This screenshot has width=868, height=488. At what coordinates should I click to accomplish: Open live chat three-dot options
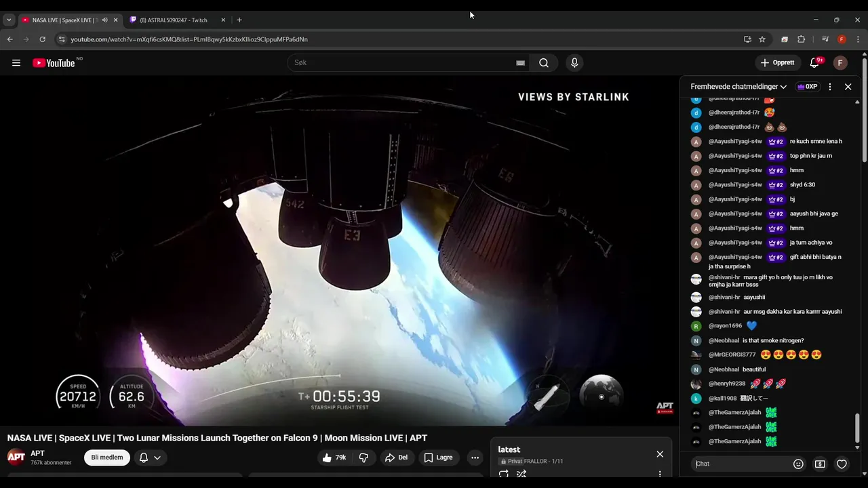point(830,87)
